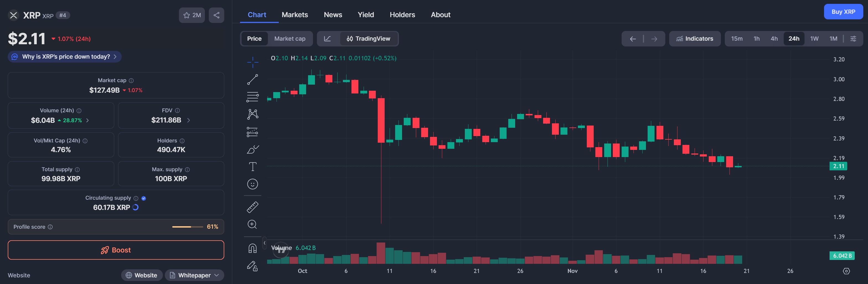Switch chart to Market cap view
Viewport: 868px width, 284px height.
coord(290,39)
